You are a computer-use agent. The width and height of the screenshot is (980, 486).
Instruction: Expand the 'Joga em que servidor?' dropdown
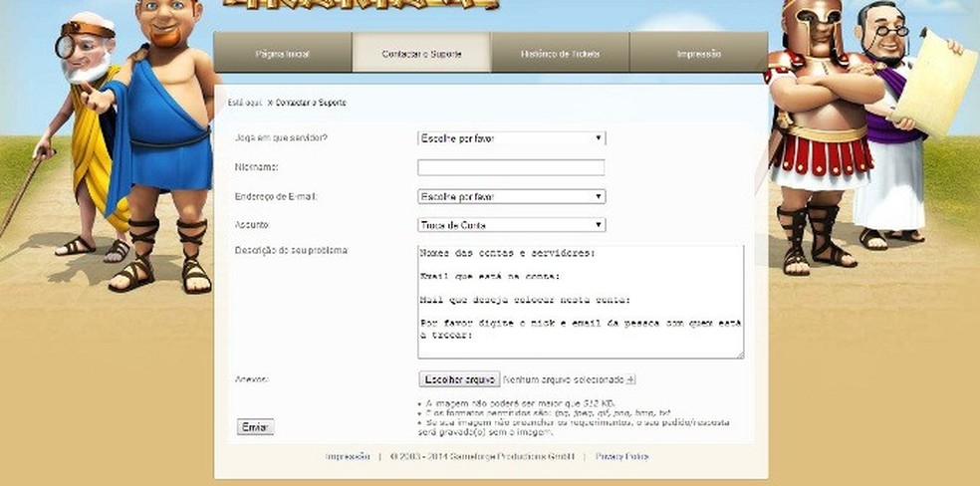click(x=511, y=138)
